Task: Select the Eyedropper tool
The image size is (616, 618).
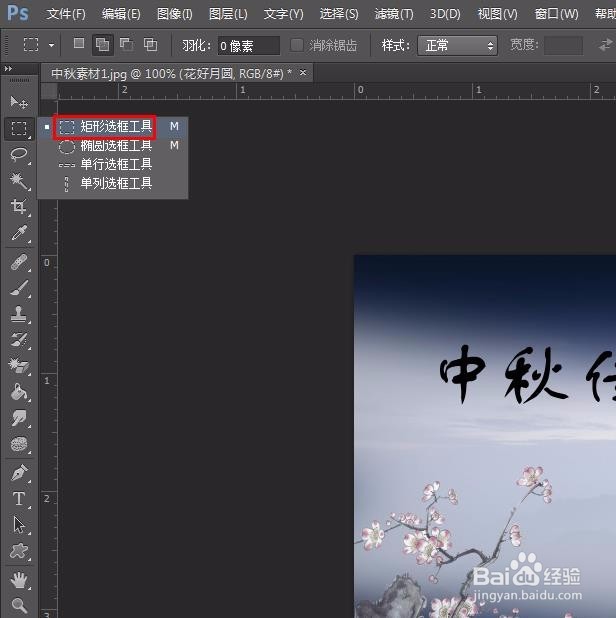Action: point(19,233)
